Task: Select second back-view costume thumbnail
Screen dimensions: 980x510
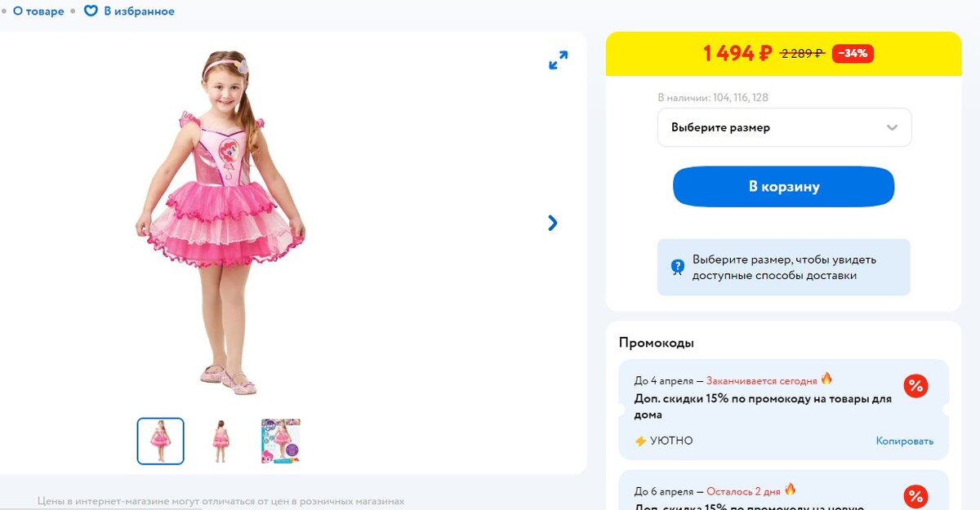Action: click(220, 441)
